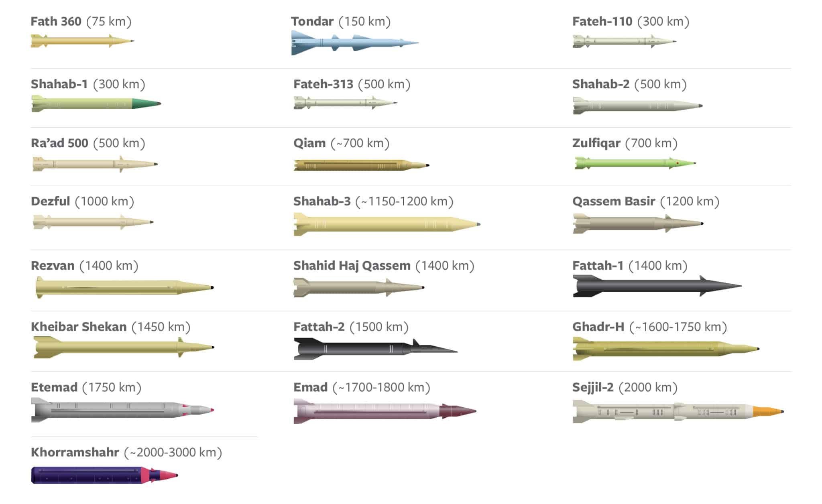Select the dark Fattah-2 missile illustration
This screenshot has width=822, height=504.
point(375,349)
